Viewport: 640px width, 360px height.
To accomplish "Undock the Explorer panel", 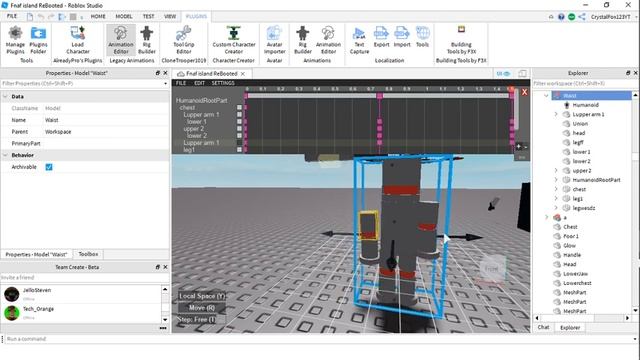I will coord(628,73).
